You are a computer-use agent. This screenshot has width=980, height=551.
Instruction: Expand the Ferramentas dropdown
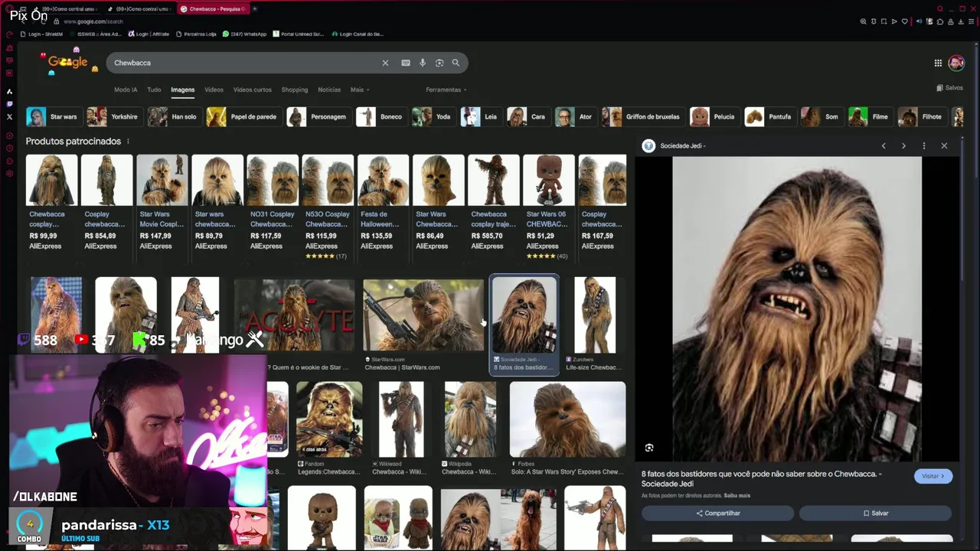click(x=446, y=90)
